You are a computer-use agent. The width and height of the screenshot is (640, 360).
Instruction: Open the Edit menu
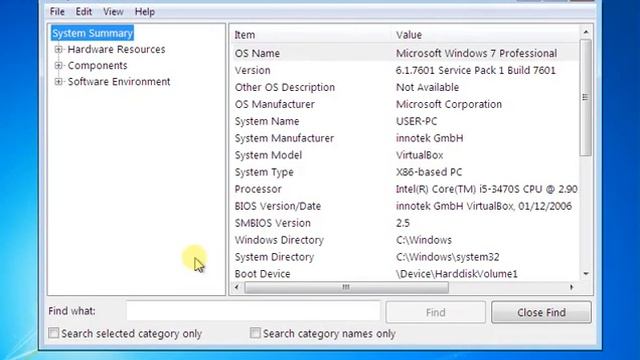coord(84,12)
